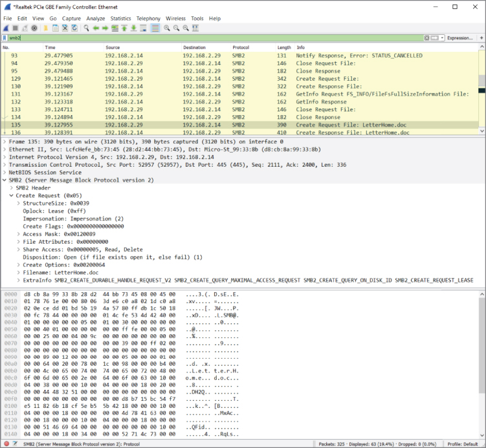The height and width of the screenshot is (448, 486).
Task: Expand the SMB2 Header subtree
Action: 12,188
